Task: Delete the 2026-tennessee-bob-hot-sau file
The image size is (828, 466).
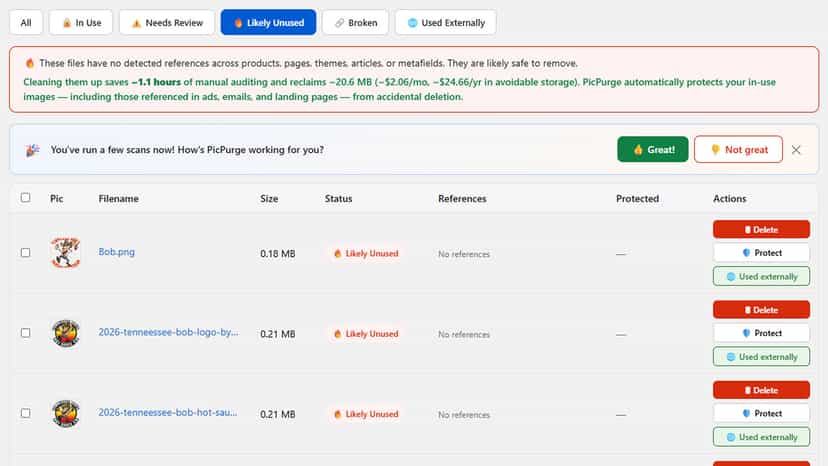Action: coord(761,390)
